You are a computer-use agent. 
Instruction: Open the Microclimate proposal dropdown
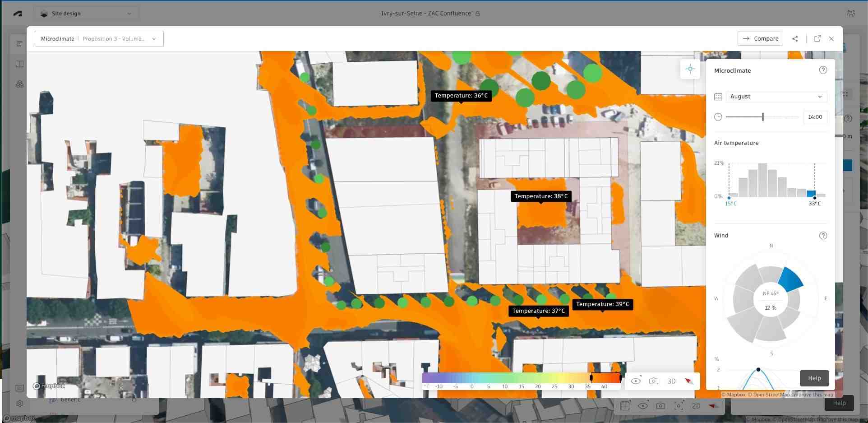(99, 39)
